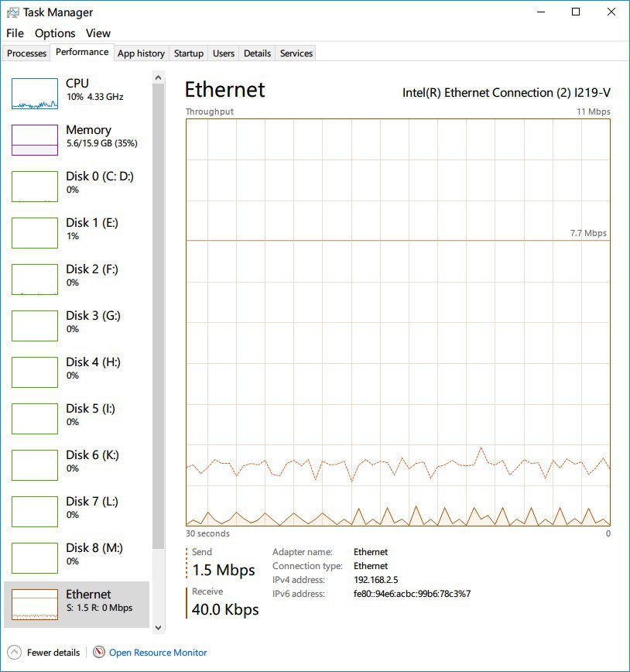
Task: Open the Options menu
Action: click(x=55, y=33)
